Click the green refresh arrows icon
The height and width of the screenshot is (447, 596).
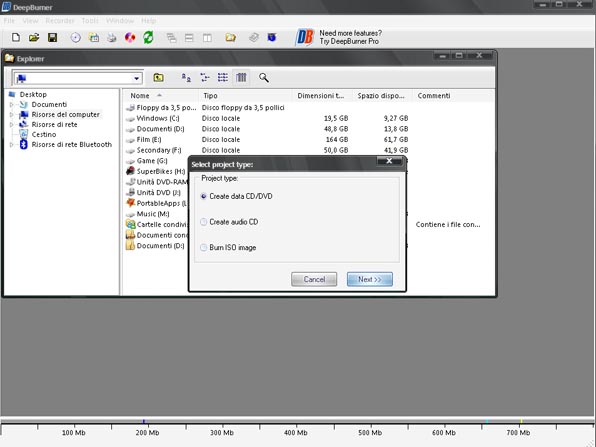click(x=148, y=37)
